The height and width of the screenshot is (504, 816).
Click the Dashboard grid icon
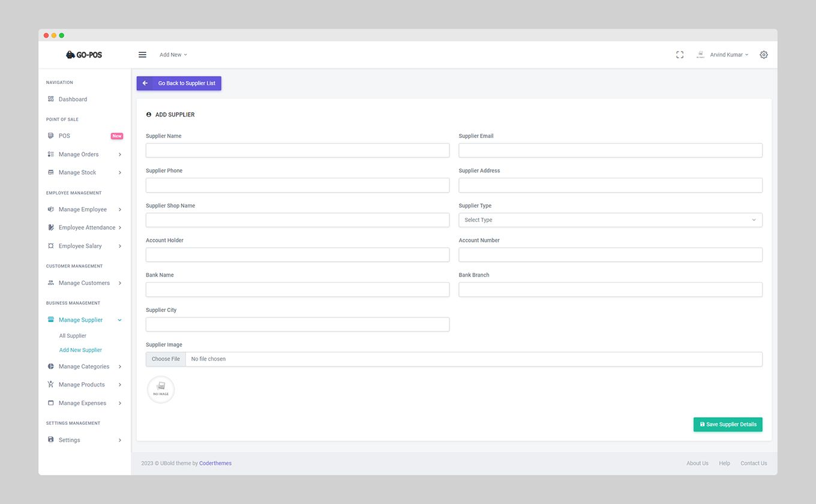click(x=51, y=99)
